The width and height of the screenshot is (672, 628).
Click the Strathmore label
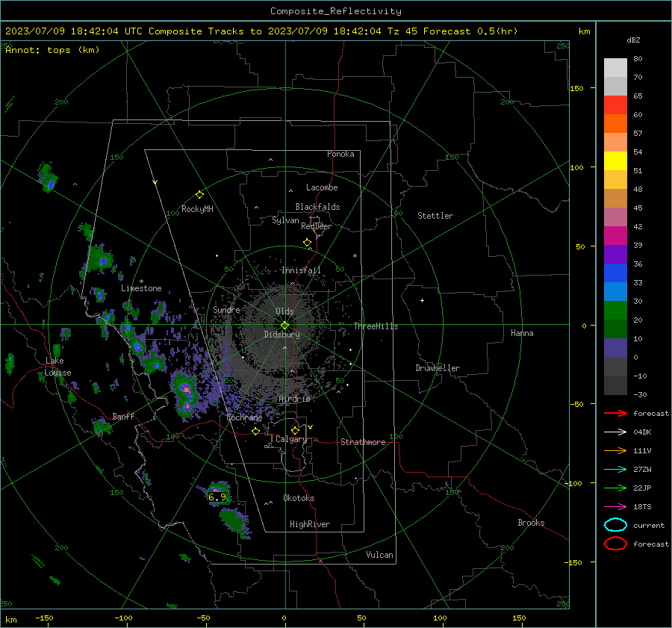(x=363, y=442)
